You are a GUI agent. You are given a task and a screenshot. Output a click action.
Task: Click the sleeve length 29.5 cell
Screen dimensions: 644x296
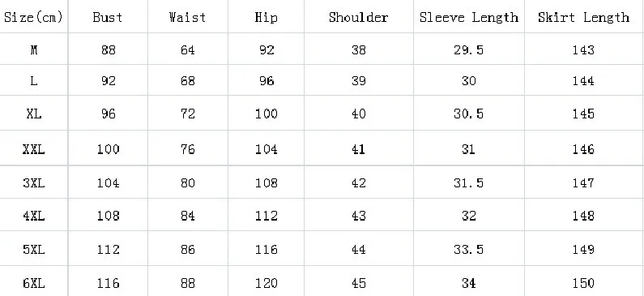[469, 49]
